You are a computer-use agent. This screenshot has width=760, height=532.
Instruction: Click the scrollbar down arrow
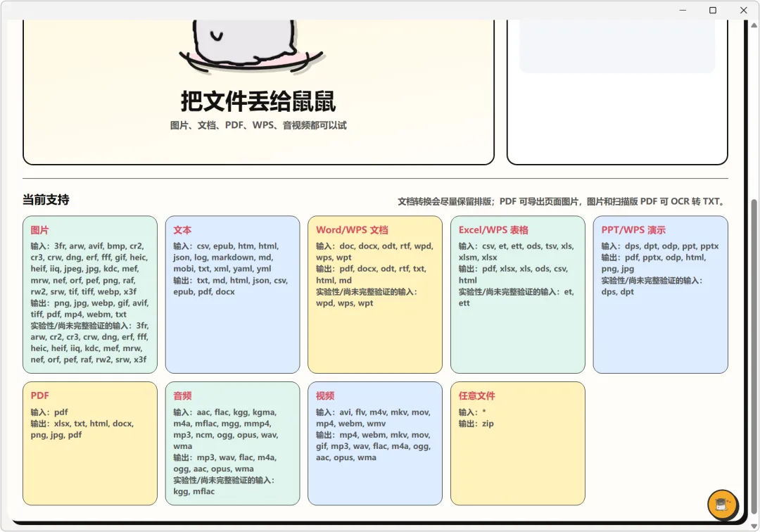(x=754, y=526)
